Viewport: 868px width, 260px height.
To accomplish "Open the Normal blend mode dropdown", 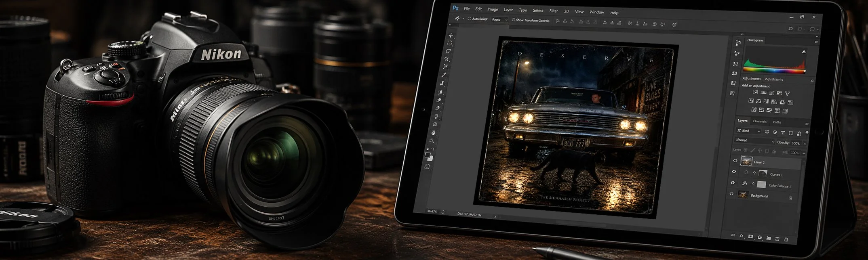I will pos(754,140).
